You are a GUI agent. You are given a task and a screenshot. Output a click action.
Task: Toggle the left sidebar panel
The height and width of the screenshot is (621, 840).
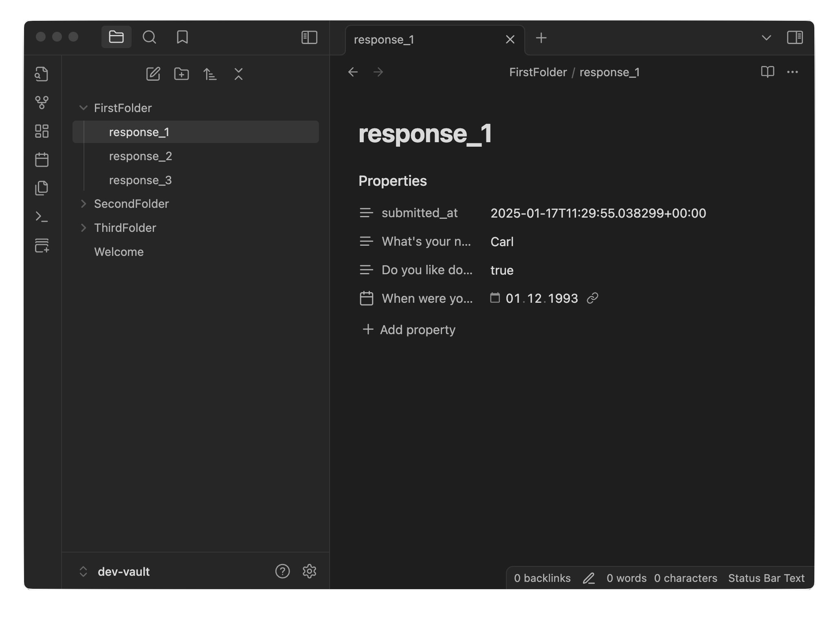click(309, 37)
